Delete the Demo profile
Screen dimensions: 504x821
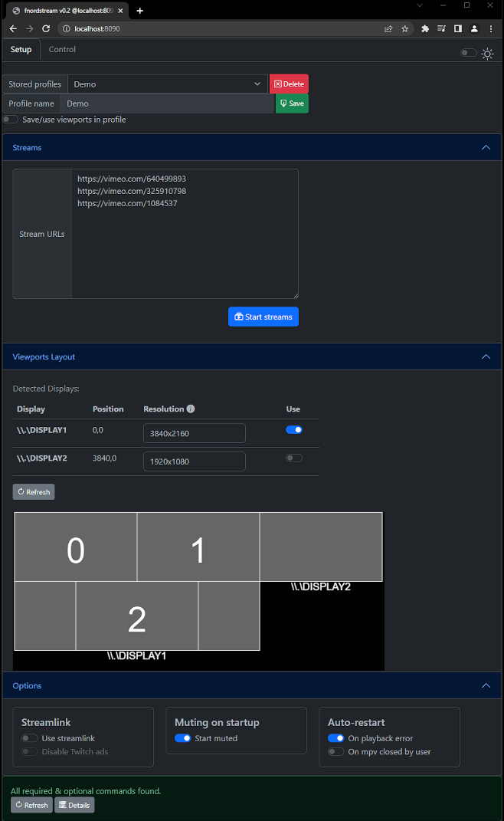pyautogui.click(x=289, y=84)
